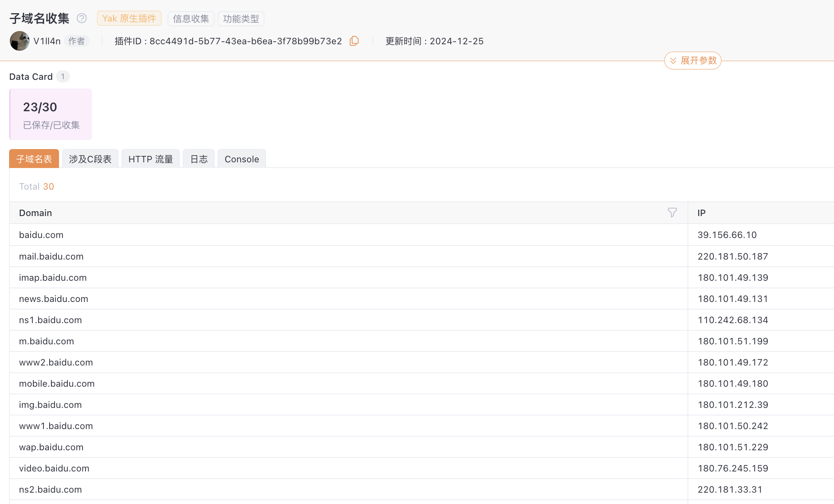834x504 pixels.
Task: Copy the plugin ID with the copy icon
Action: pyautogui.click(x=354, y=41)
